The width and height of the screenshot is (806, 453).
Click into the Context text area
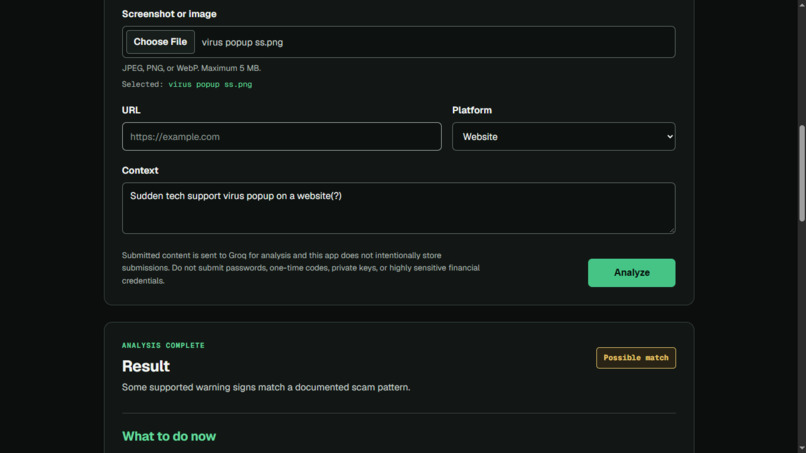[x=398, y=208]
